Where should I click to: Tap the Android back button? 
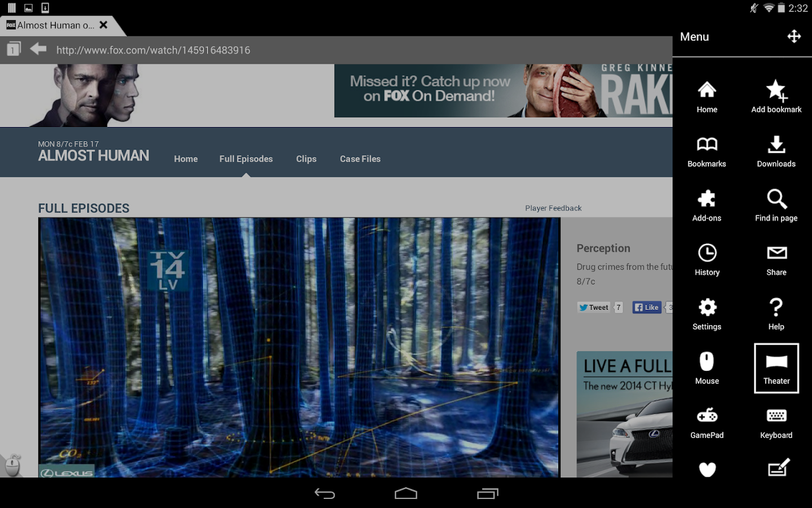[x=325, y=494]
